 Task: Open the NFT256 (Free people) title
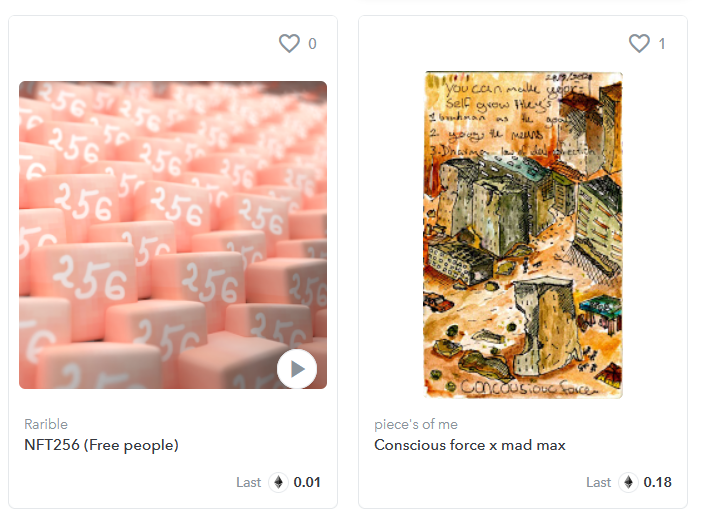click(x=101, y=445)
